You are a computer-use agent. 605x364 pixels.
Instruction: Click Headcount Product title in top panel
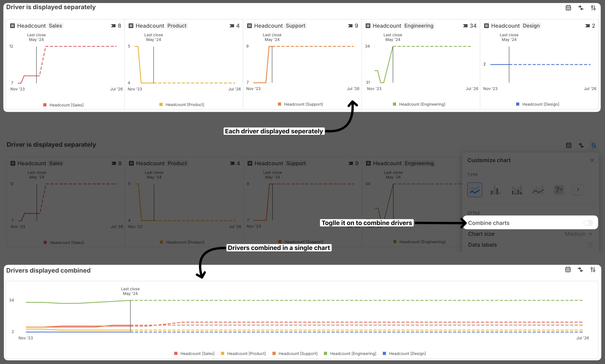[150, 26]
